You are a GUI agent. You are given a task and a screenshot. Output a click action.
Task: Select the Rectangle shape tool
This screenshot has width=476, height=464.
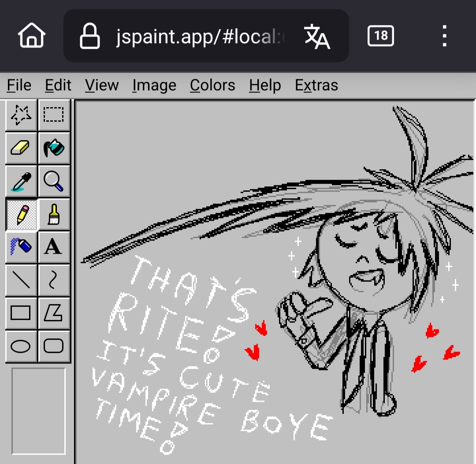(x=21, y=314)
